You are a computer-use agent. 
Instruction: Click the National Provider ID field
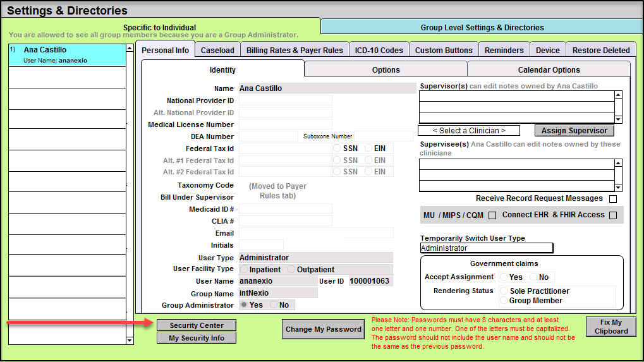285,100
